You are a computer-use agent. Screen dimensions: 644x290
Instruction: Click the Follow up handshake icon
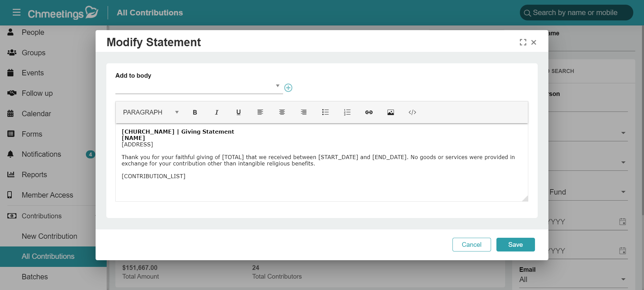tap(12, 93)
